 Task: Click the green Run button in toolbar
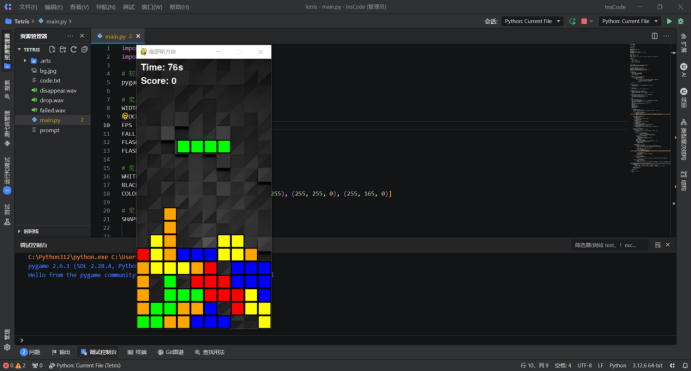pyautogui.click(x=669, y=21)
